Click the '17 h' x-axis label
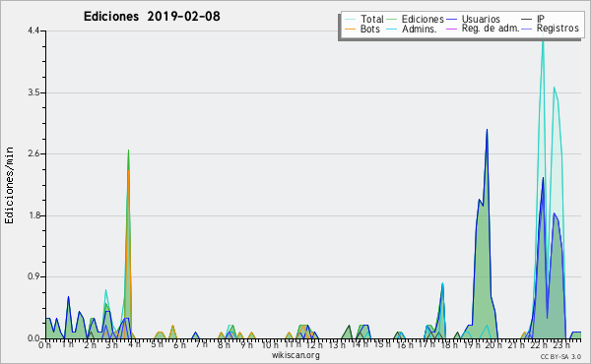The width and height of the screenshot is (591, 364). click(427, 344)
